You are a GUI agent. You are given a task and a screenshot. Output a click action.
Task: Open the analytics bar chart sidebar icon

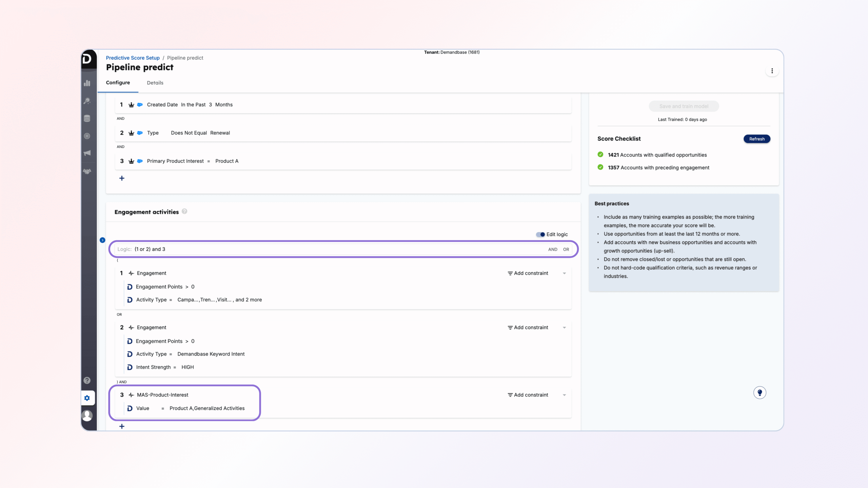pos(87,83)
